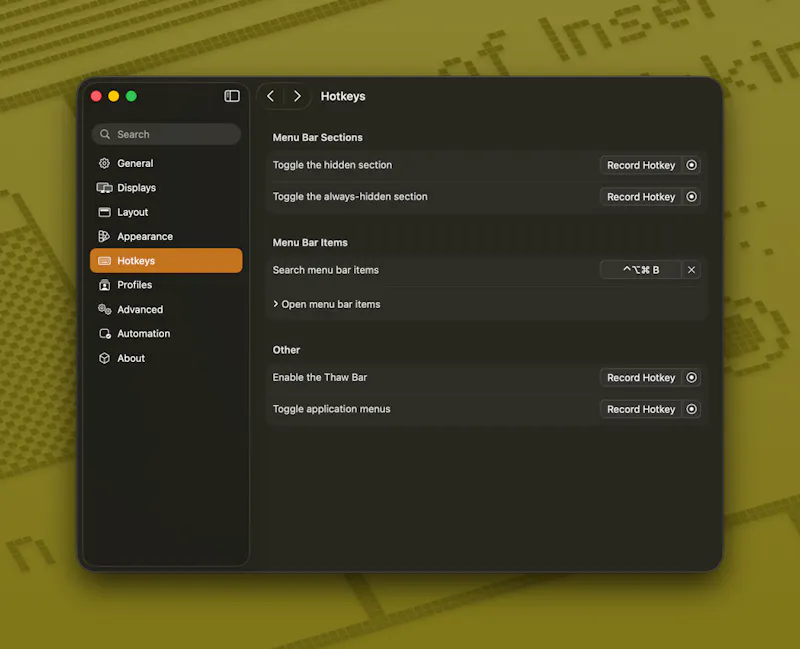
Task: Click 'Toggle the hidden section' label
Action: coord(332,165)
